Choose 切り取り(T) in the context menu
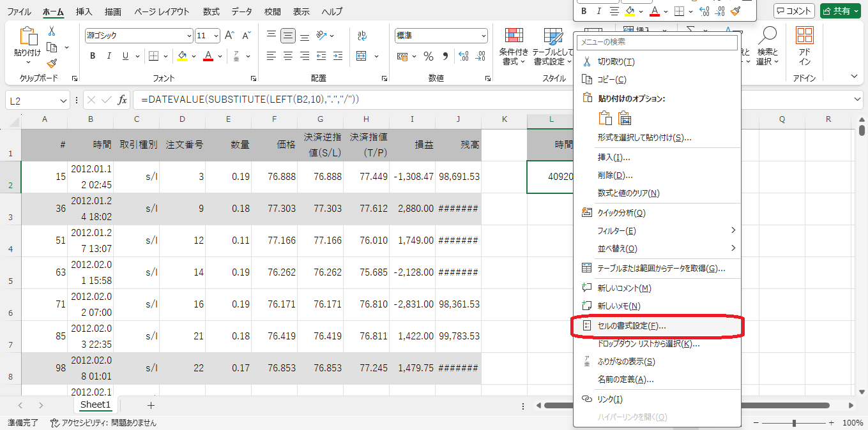The width and height of the screenshot is (868, 430). (x=657, y=62)
